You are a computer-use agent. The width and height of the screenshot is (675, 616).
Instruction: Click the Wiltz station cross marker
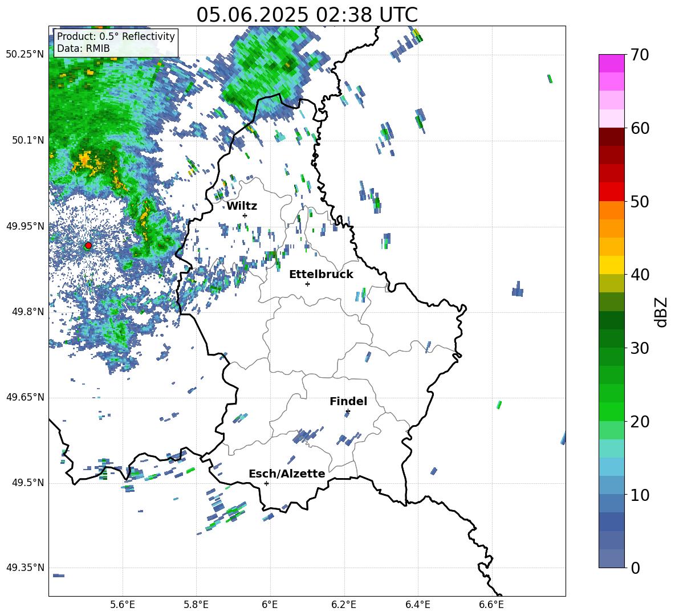coord(245,215)
